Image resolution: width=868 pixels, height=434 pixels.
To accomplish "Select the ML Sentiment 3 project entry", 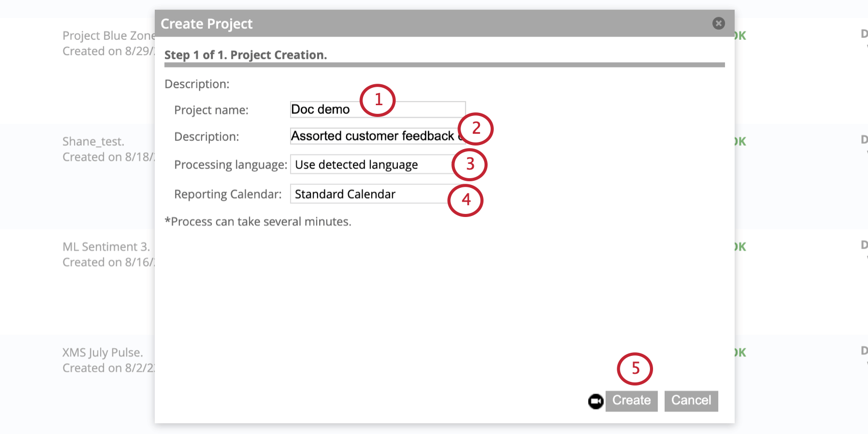I will tap(105, 246).
